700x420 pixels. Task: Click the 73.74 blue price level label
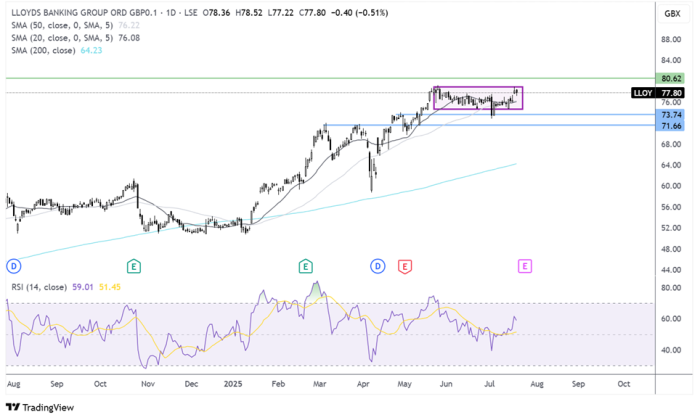tap(671, 115)
